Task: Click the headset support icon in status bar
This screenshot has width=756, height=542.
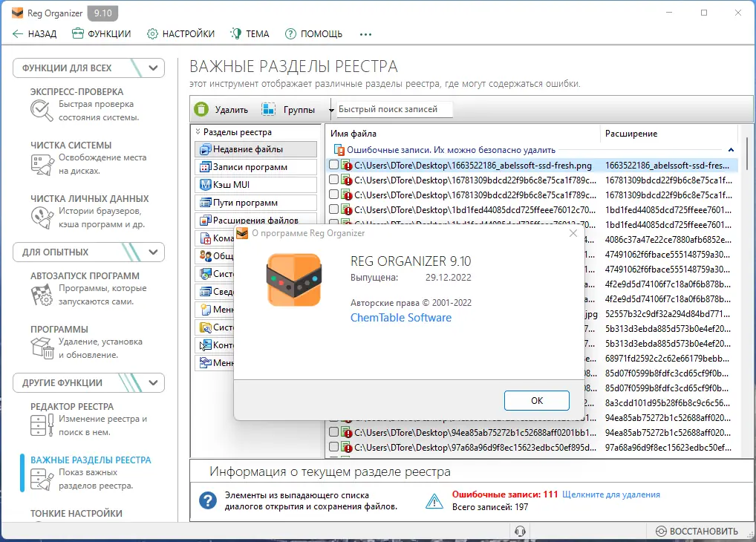Action: tap(520, 531)
